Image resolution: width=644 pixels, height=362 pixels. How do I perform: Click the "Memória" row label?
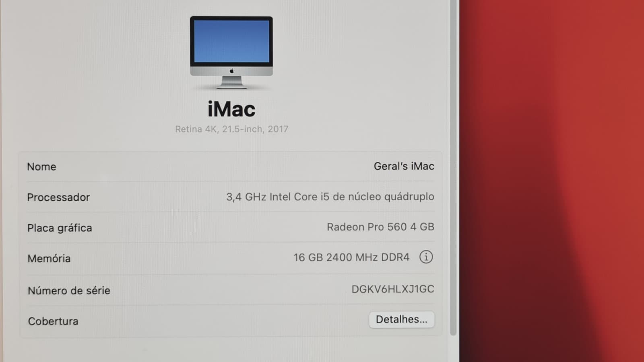coord(49,258)
